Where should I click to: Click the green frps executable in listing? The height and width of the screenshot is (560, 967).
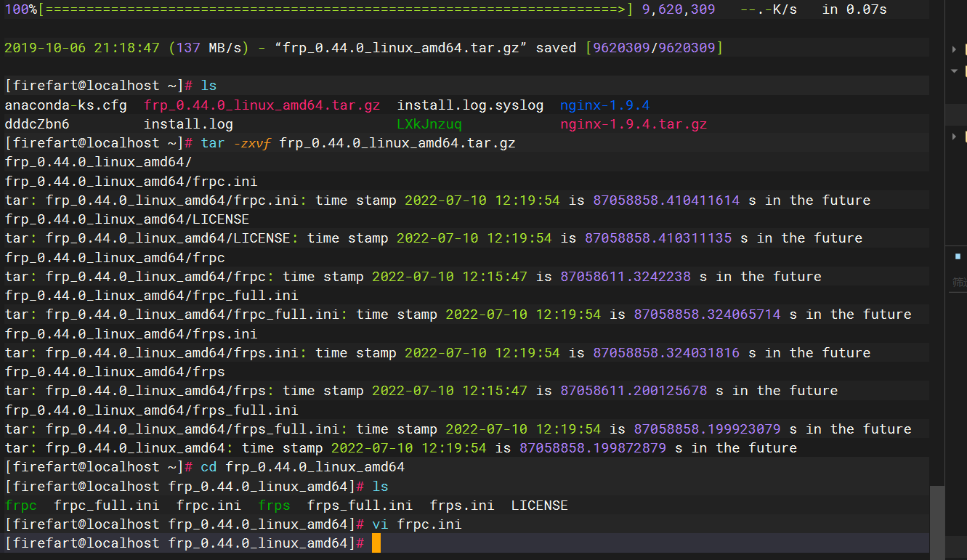[274, 506]
